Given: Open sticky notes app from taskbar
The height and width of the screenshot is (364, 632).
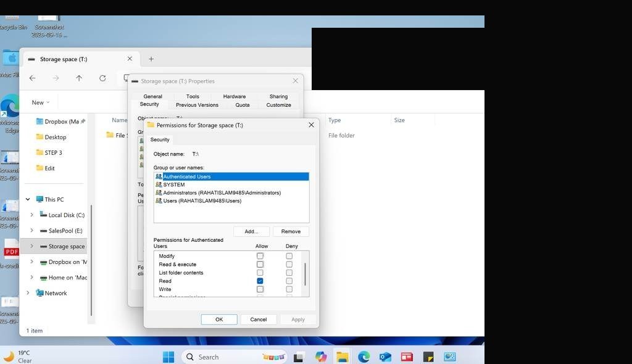Looking at the screenshot, I should coord(428,357).
